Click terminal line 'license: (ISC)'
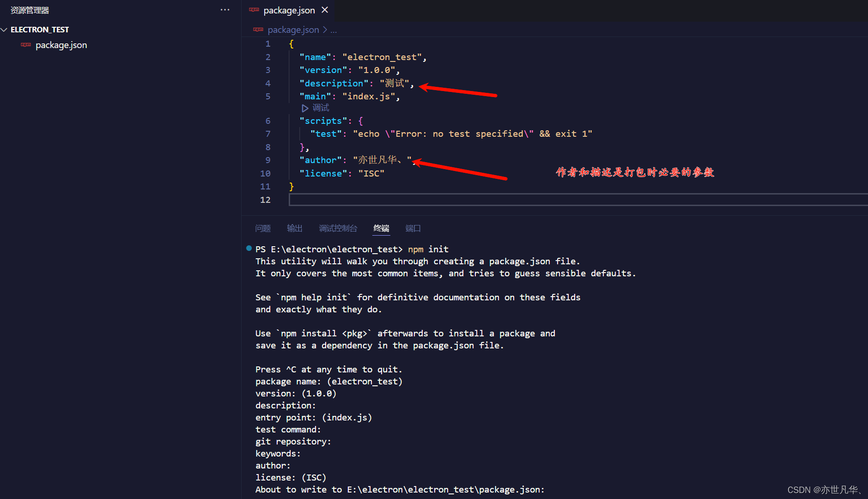868x499 pixels. point(291,477)
